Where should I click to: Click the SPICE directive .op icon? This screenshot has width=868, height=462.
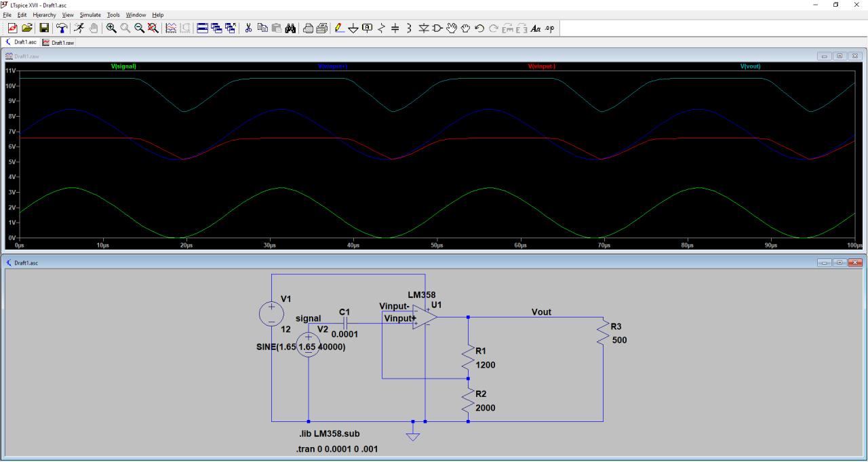pos(549,28)
